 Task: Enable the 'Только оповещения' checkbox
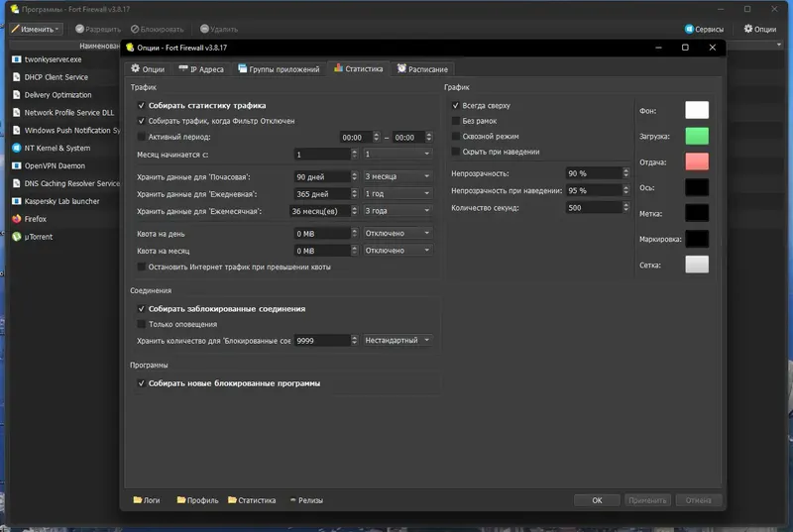click(141, 324)
